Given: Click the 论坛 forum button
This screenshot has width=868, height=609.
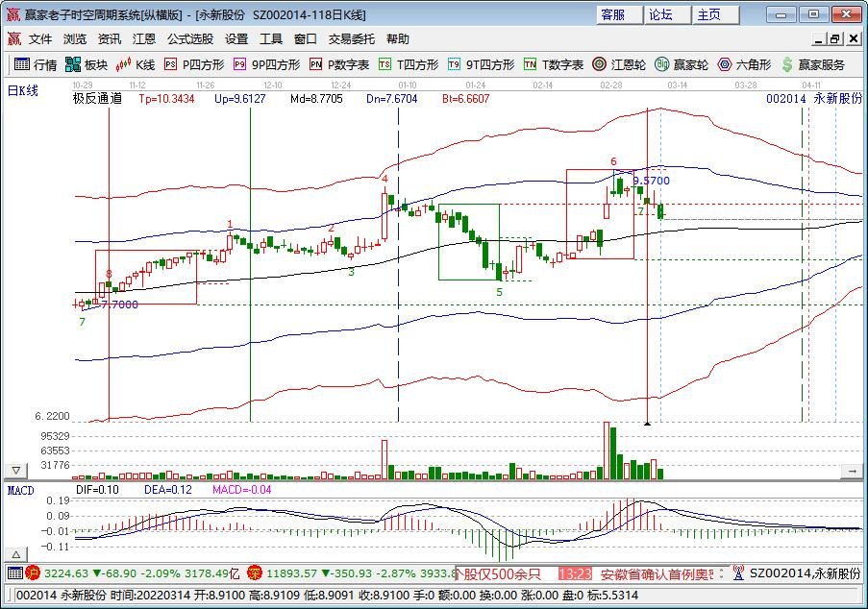Looking at the screenshot, I should pyautogui.click(x=668, y=15).
